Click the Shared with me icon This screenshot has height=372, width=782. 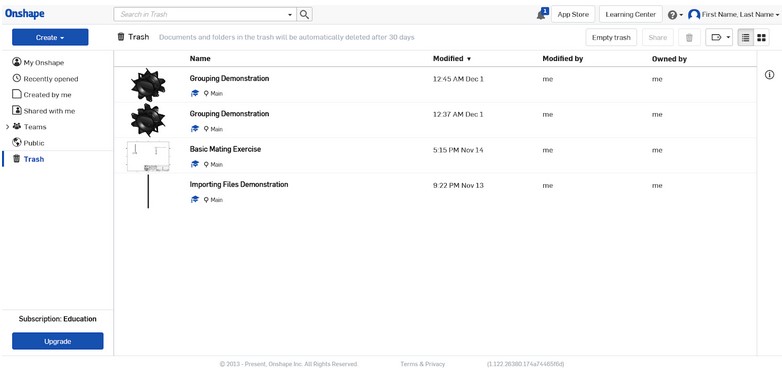click(17, 110)
